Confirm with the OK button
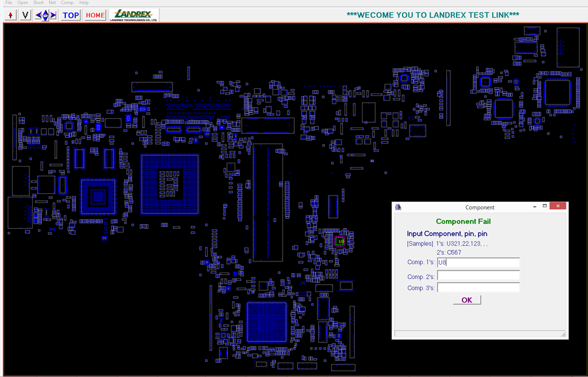The height and width of the screenshot is (377, 588). click(466, 300)
